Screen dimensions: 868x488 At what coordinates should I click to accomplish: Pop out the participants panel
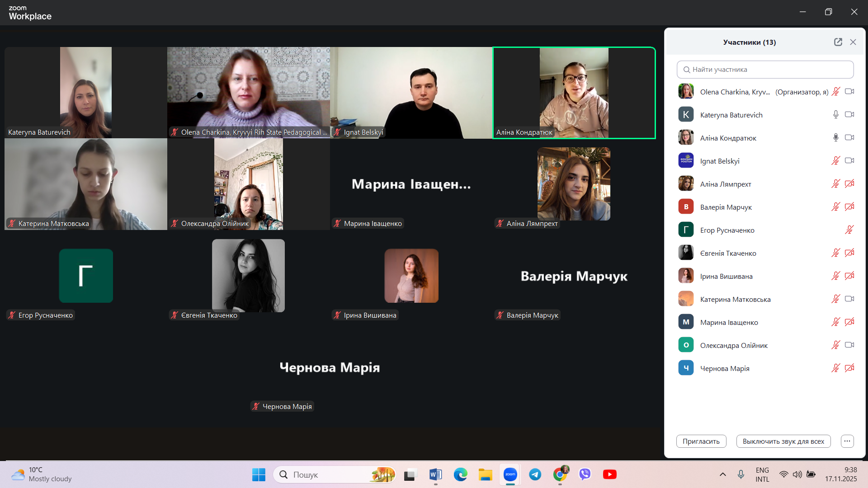coord(838,42)
